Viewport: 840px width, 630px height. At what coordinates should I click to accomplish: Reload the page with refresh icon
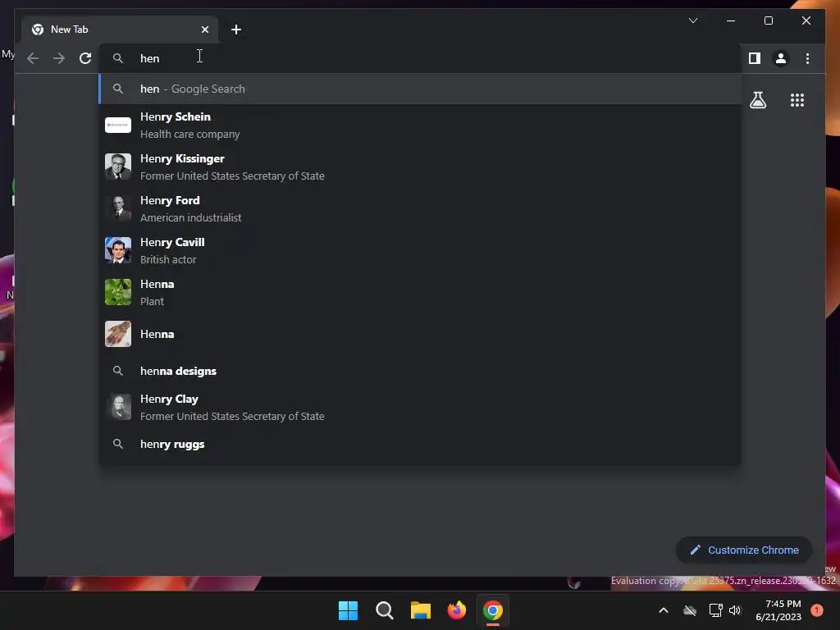click(x=85, y=58)
